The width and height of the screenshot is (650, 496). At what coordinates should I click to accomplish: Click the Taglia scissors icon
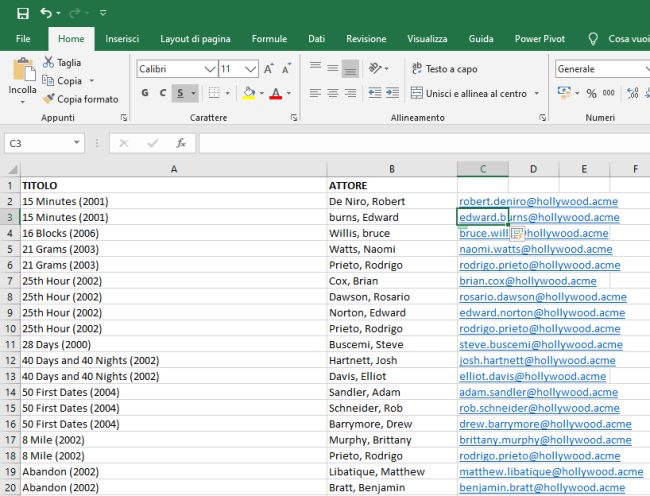click(x=49, y=62)
